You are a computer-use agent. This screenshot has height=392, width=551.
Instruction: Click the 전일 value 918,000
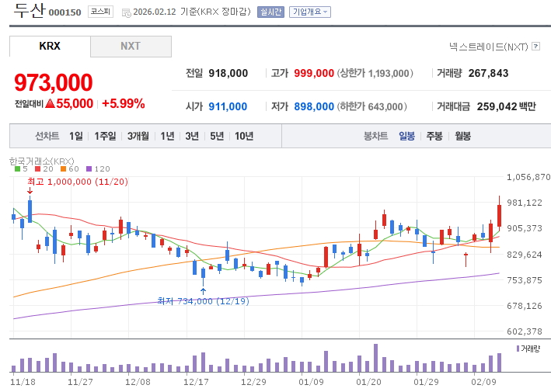pyautogui.click(x=228, y=73)
